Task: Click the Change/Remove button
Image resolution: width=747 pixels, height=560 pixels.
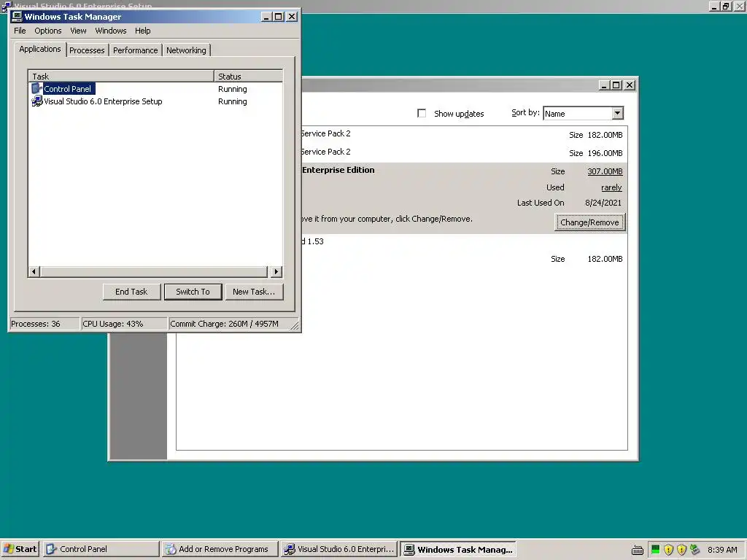Action: point(589,222)
